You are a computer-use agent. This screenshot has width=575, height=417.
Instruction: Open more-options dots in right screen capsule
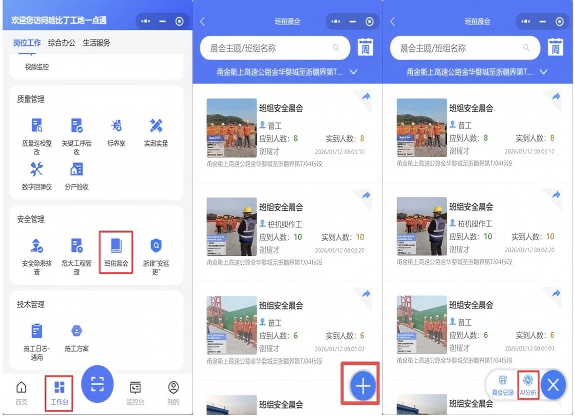[525, 21]
